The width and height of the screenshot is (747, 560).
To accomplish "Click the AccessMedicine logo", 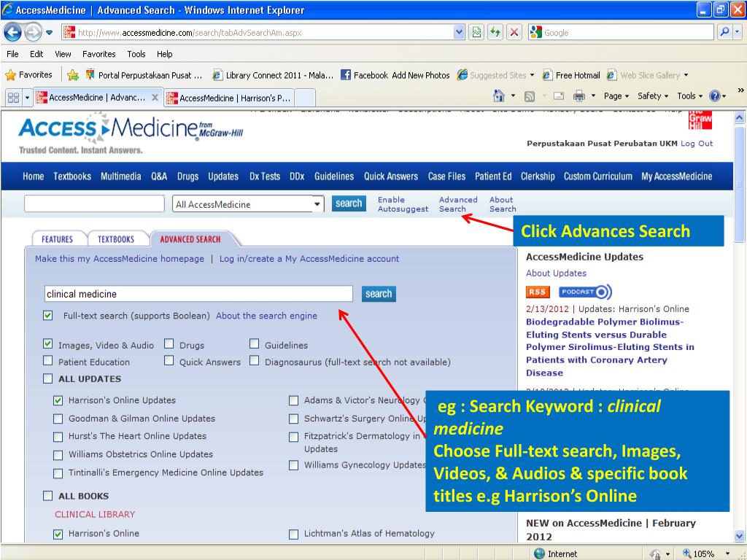I will 131,130.
